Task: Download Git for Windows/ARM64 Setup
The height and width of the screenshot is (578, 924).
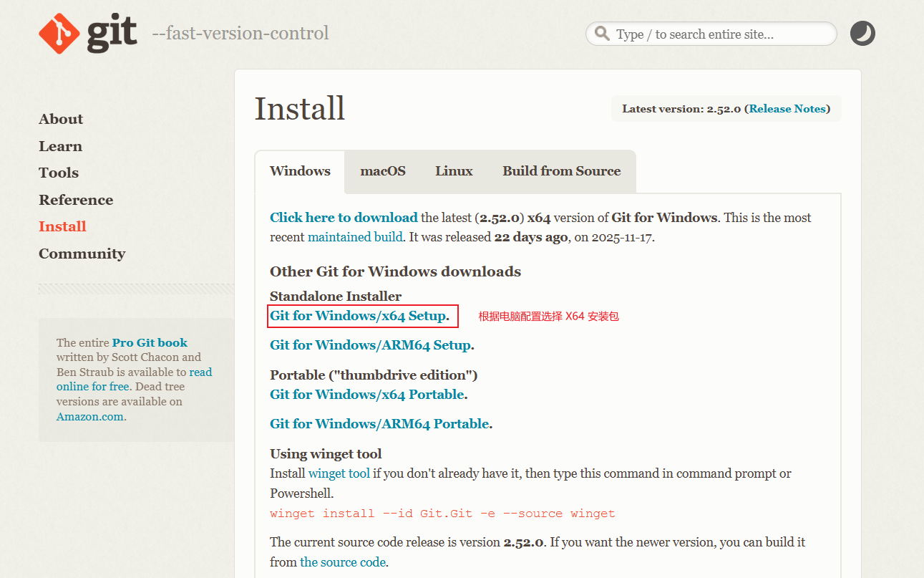Action: click(x=370, y=345)
